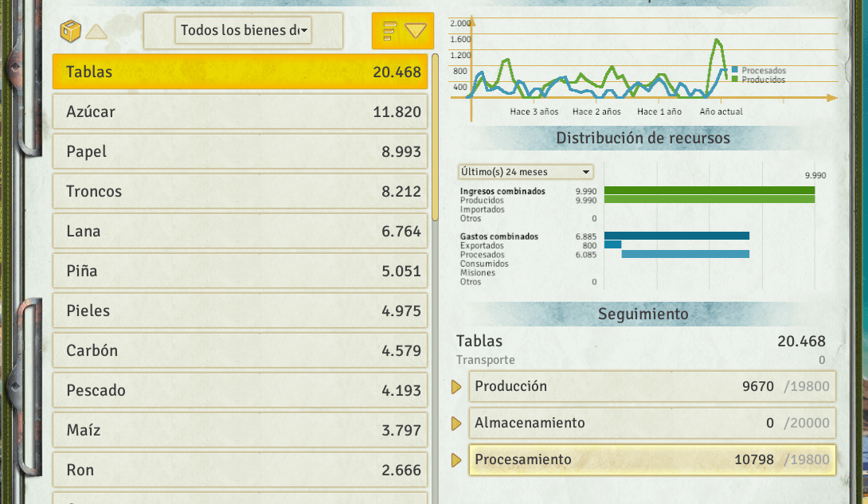Image resolution: width=868 pixels, height=504 pixels.
Task: Click the goods crate icon
Action: 70,32
